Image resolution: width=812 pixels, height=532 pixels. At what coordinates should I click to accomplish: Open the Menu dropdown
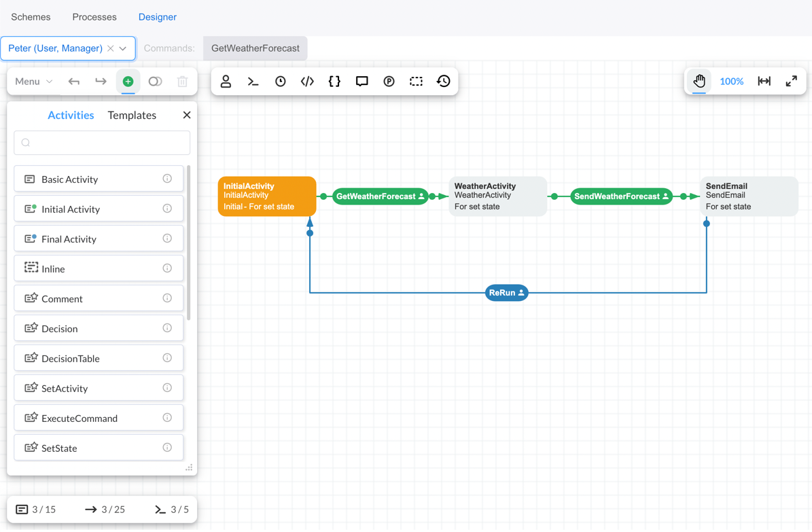tap(34, 82)
